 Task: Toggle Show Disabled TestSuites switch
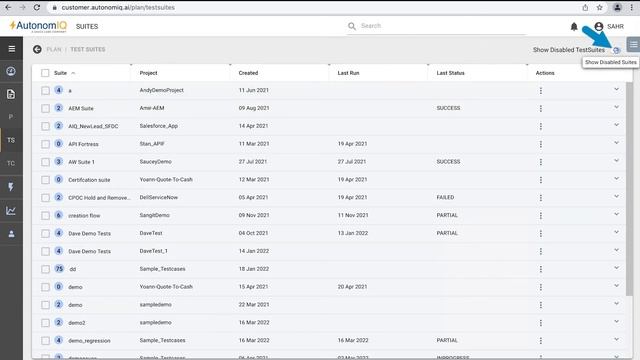tap(616, 50)
